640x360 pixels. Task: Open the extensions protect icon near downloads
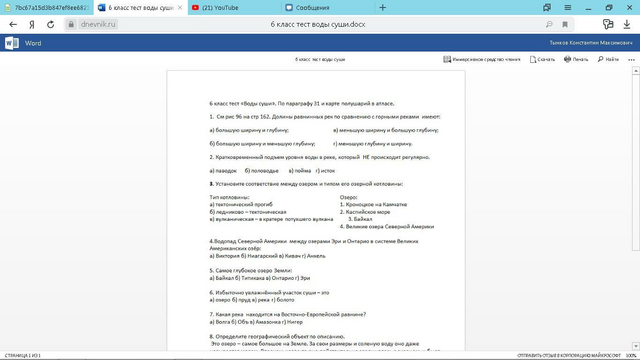coord(608,24)
